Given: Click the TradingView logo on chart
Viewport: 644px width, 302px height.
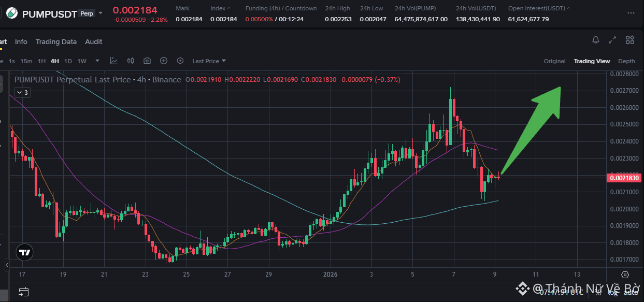Looking at the screenshot, I should coord(24,253).
